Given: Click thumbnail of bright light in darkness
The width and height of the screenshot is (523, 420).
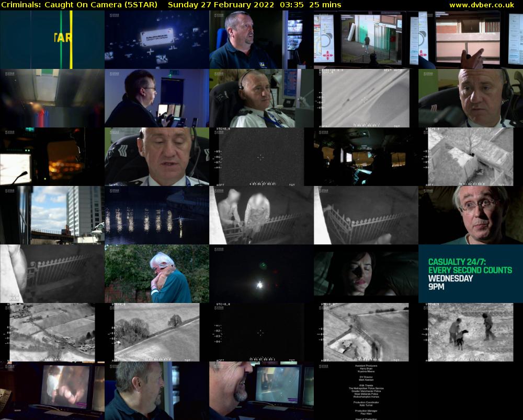Looking at the screenshot, I should click(261, 274).
